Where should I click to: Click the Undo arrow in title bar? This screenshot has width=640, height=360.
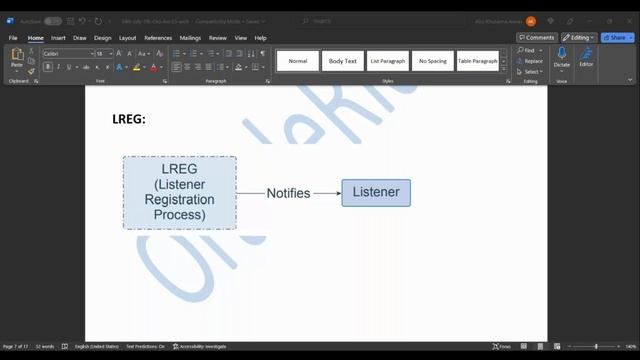82,21
